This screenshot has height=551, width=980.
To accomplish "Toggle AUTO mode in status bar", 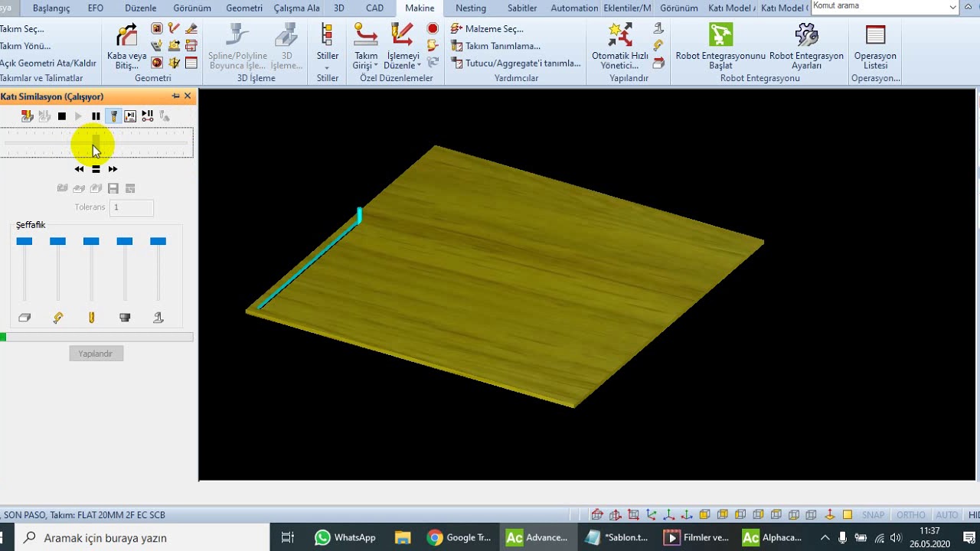I will 947,515.
